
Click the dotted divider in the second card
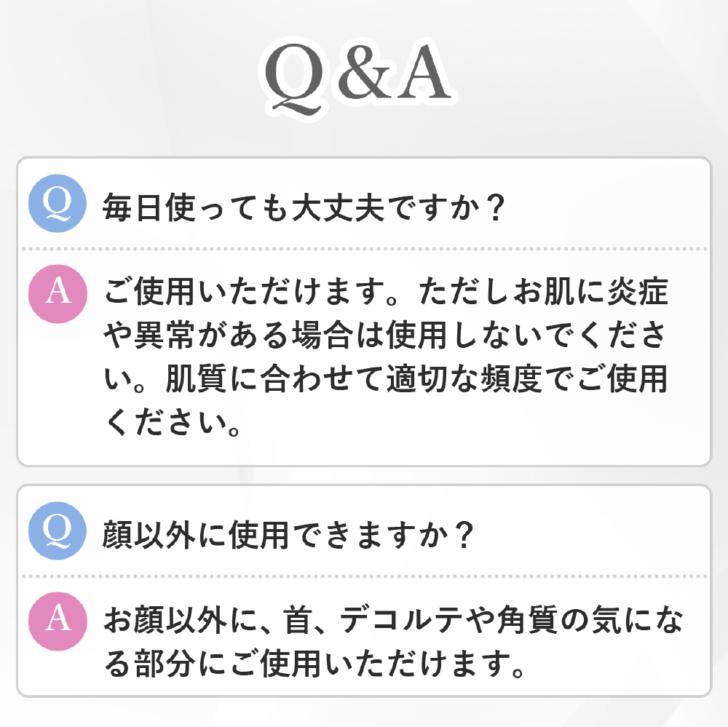click(364, 576)
